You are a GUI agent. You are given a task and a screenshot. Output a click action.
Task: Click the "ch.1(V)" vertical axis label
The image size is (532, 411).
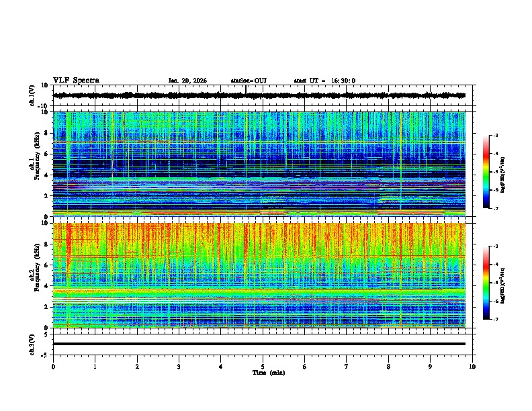tap(32, 95)
